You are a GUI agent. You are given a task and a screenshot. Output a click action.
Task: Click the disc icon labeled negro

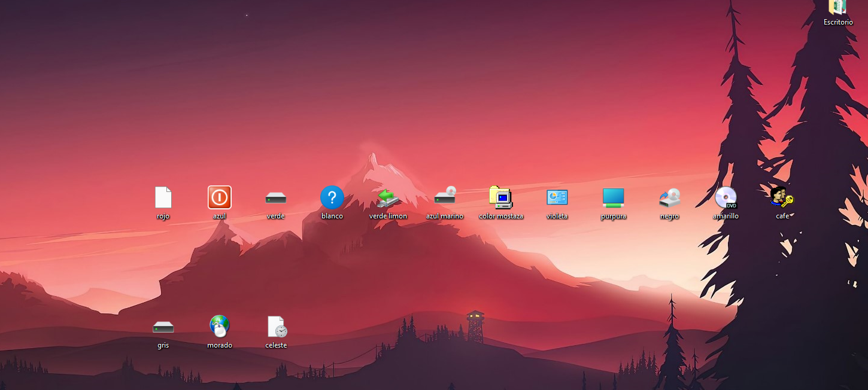[x=670, y=197]
